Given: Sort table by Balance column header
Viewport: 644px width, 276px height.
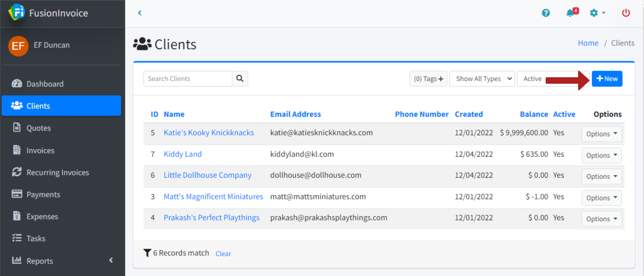Looking at the screenshot, I should 534,114.
